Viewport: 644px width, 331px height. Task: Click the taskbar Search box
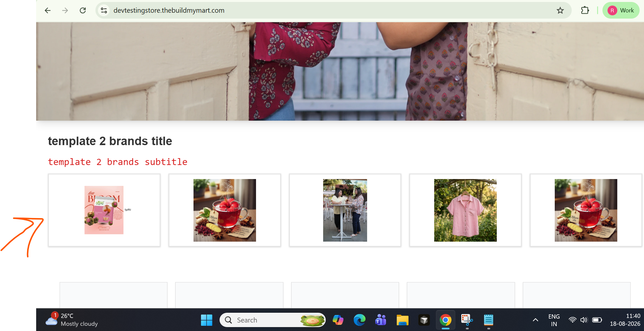point(273,320)
